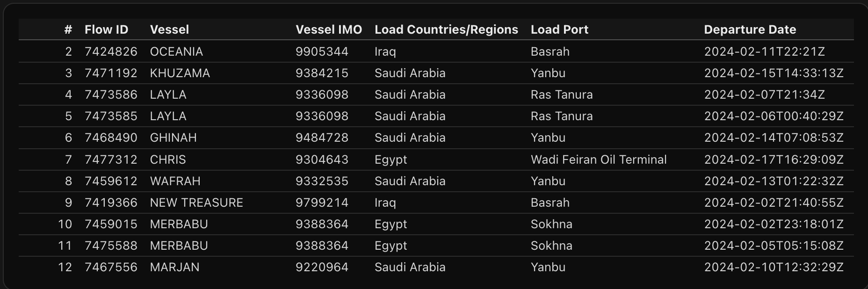868x289 pixels.
Task: Click the GHINAH vessel row
Action: tap(173, 137)
